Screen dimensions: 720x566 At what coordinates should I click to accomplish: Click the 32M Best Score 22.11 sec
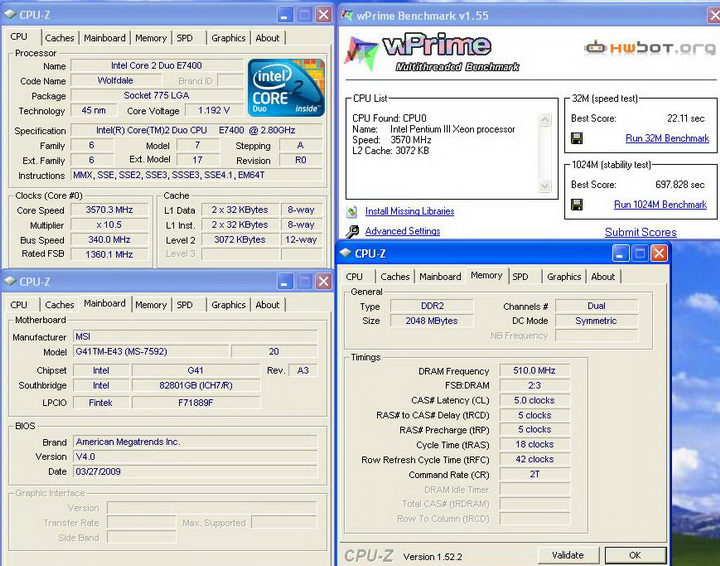coord(686,118)
